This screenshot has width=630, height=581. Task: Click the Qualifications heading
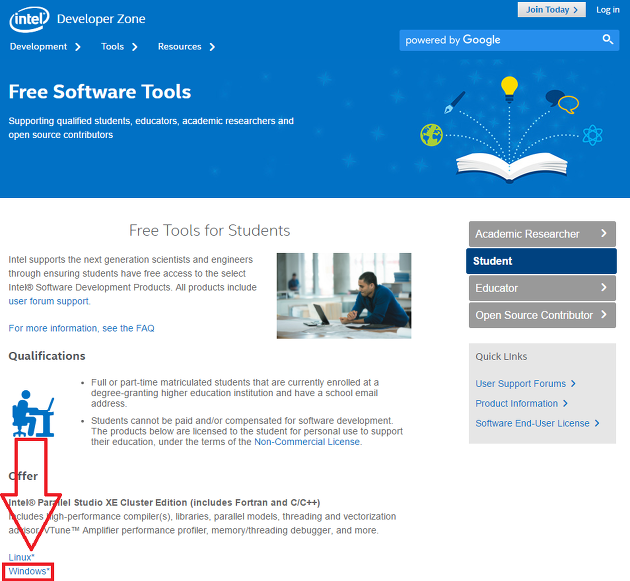point(47,356)
